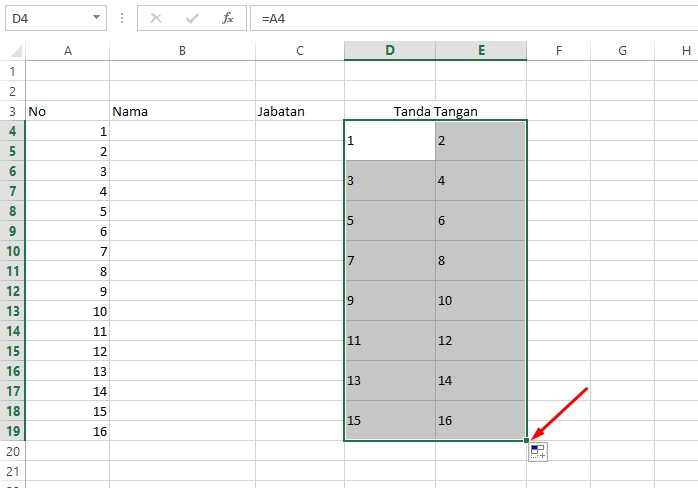Open the Auto Fill Options button

538,452
